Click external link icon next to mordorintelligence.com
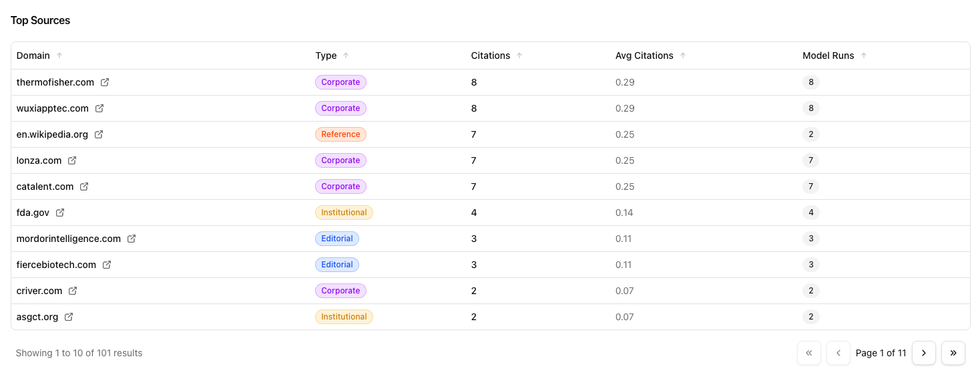The height and width of the screenshot is (379, 980). (132, 239)
